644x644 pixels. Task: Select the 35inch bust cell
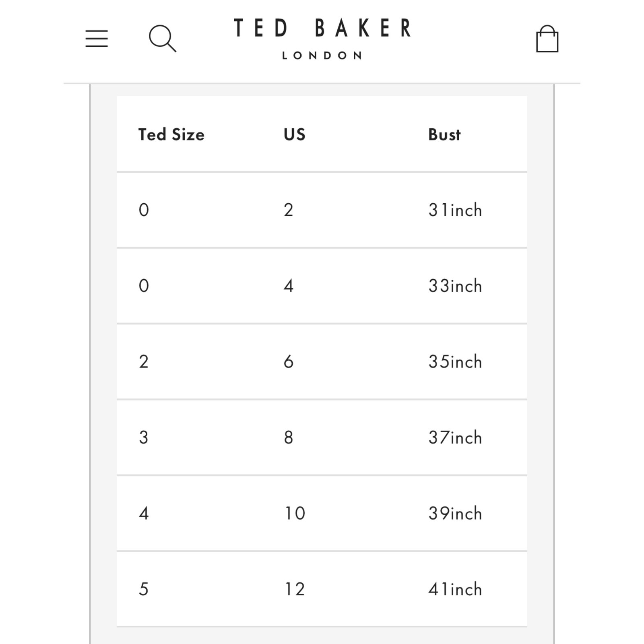pos(455,361)
